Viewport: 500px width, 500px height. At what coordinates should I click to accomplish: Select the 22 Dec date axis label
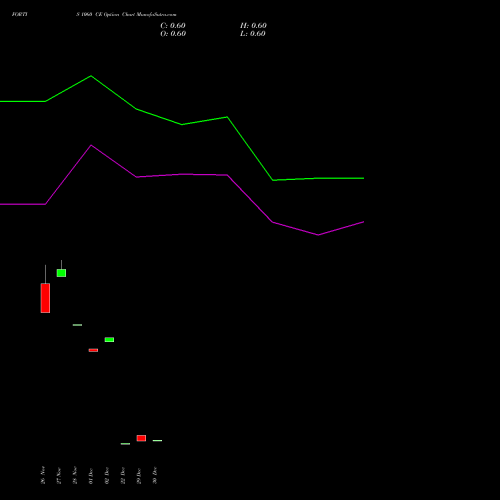click(x=123, y=475)
